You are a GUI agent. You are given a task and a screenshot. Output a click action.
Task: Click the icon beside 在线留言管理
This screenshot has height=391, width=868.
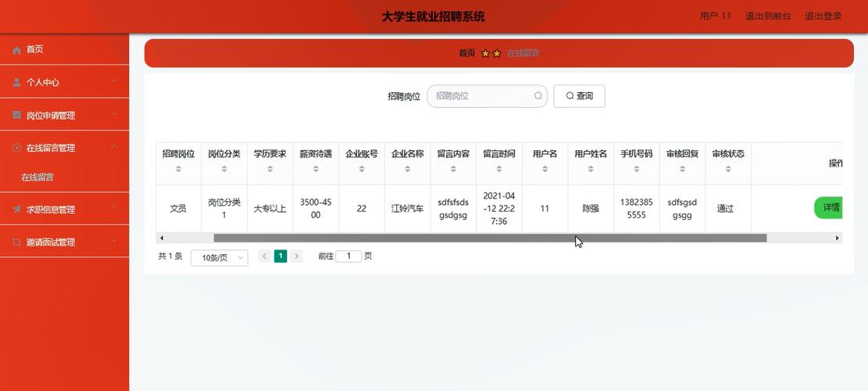pos(17,148)
